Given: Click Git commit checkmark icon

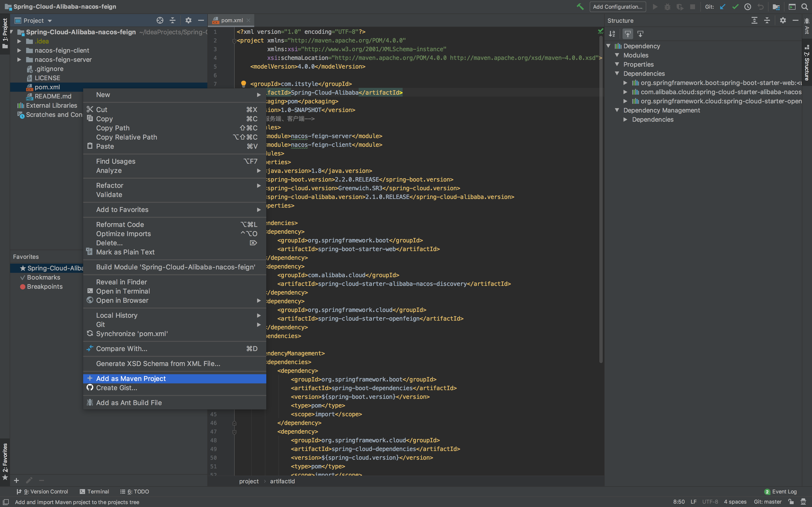Looking at the screenshot, I should pyautogui.click(x=735, y=7).
